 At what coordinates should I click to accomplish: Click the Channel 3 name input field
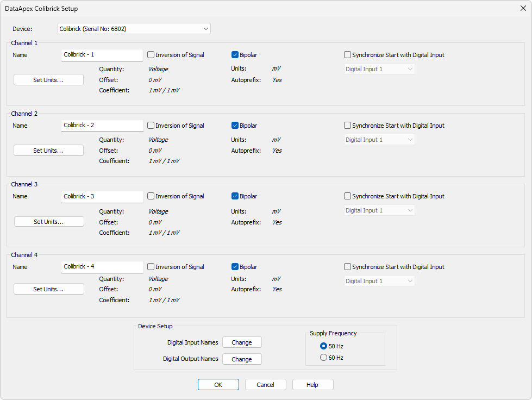(x=102, y=197)
